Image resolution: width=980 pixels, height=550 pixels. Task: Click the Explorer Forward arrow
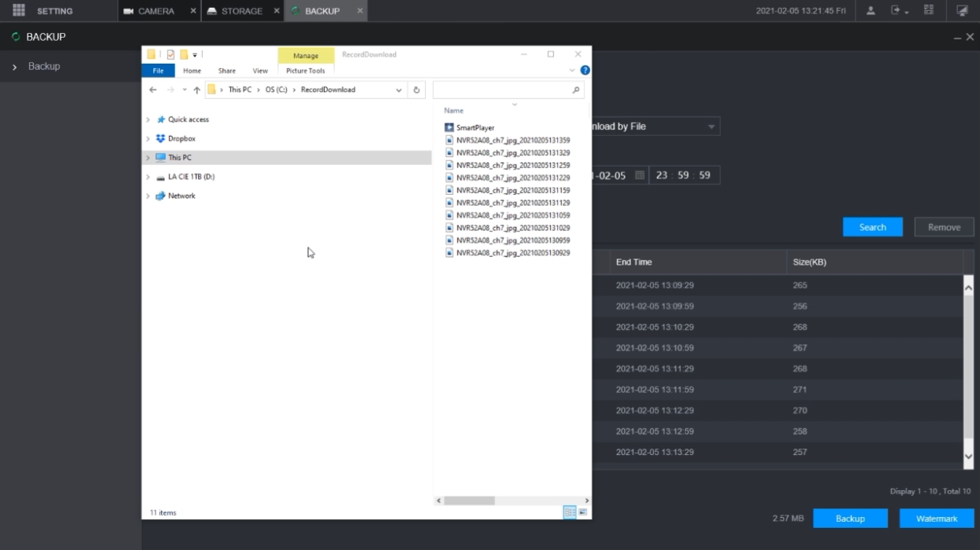171,90
